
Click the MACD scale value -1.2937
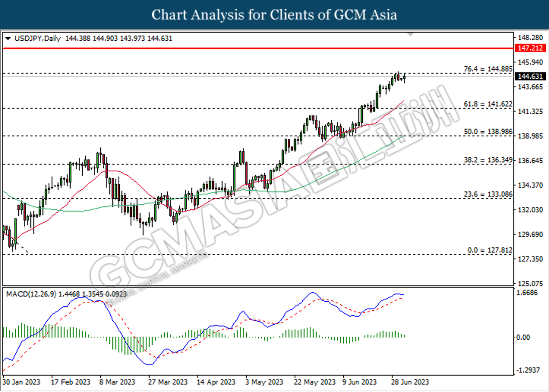pos(528,370)
